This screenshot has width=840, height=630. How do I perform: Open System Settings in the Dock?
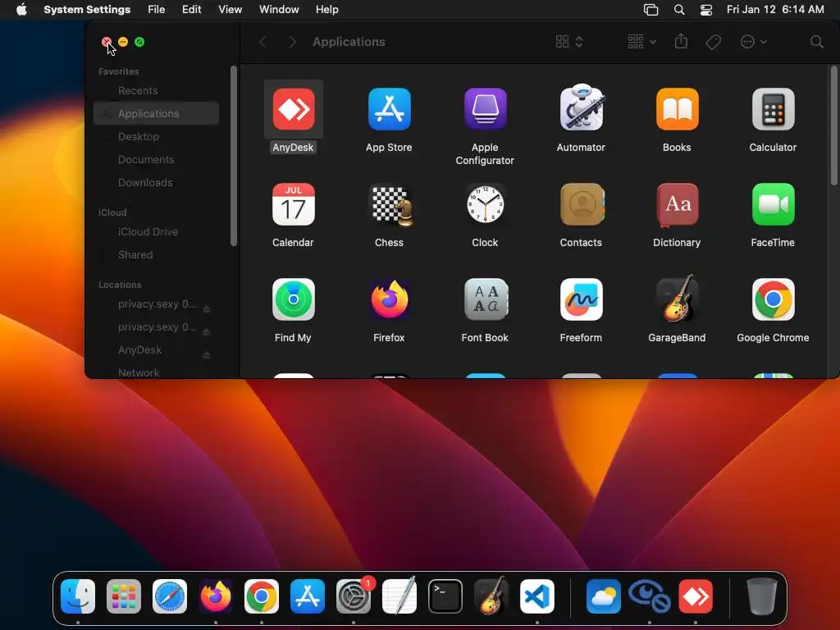click(x=354, y=596)
